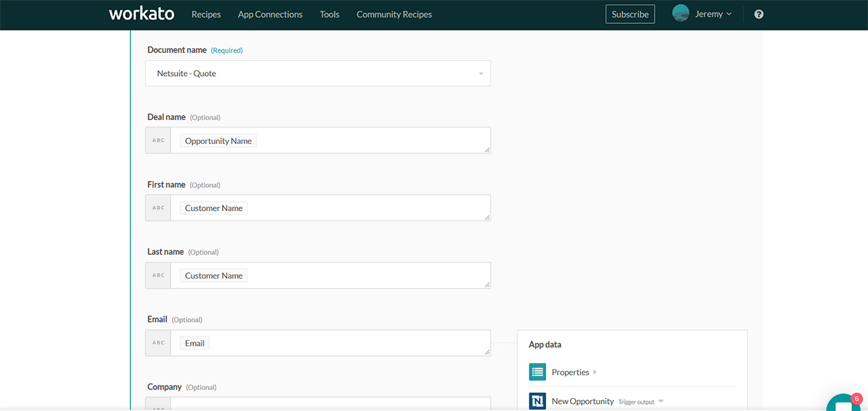Click the ABC icon next to First name

[158, 208]
